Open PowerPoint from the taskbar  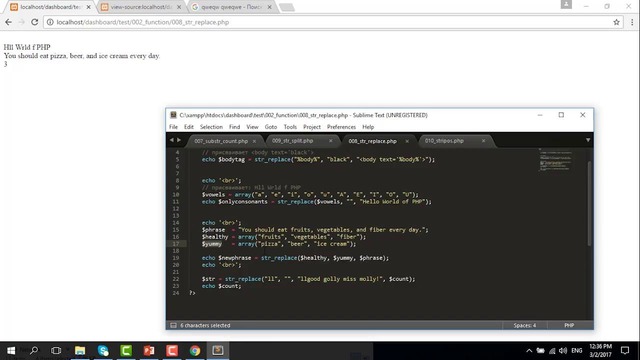(x=149, y=351)
